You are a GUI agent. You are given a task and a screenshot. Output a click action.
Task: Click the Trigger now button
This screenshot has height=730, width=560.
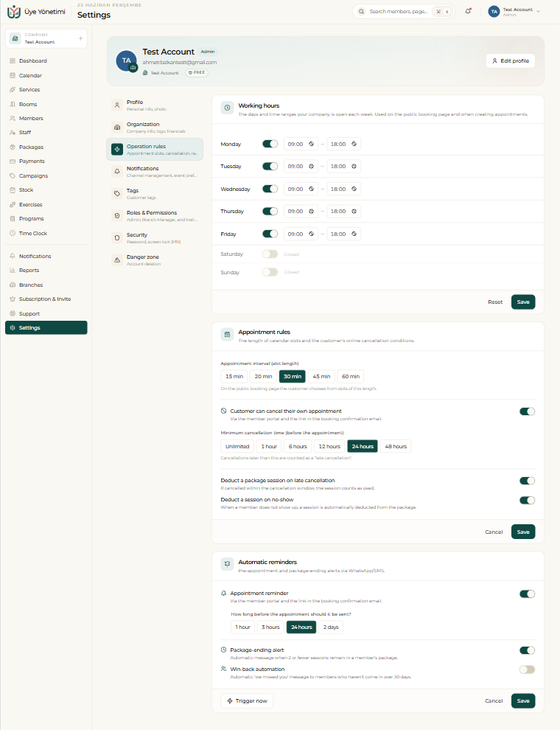(247, 701)
